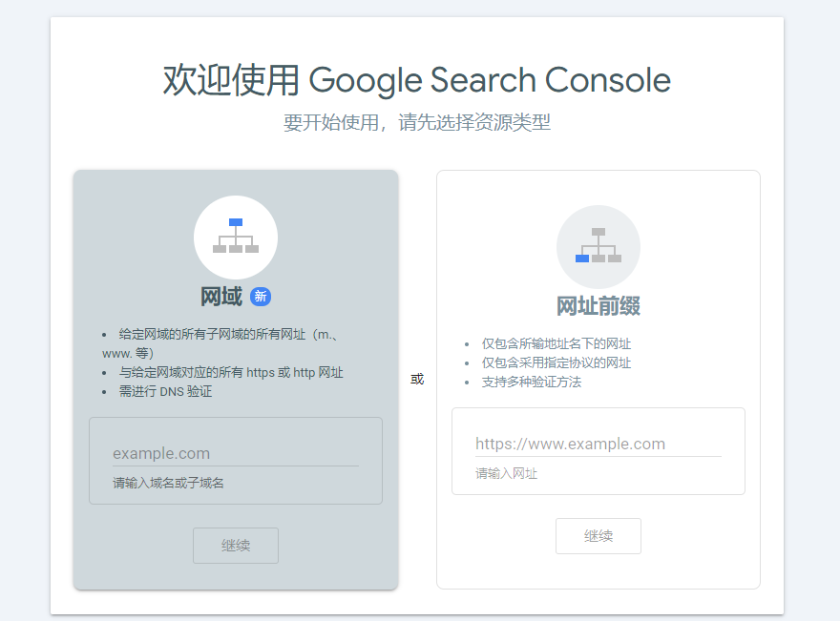840x621 pixels.
Task: Click the 网域 domain hierarchy icon
Action: pos(236,238)
